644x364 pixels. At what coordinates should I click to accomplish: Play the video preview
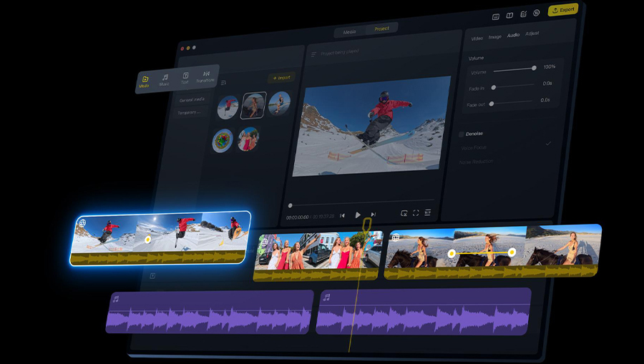pyautogui.click(x=358, y=215)
